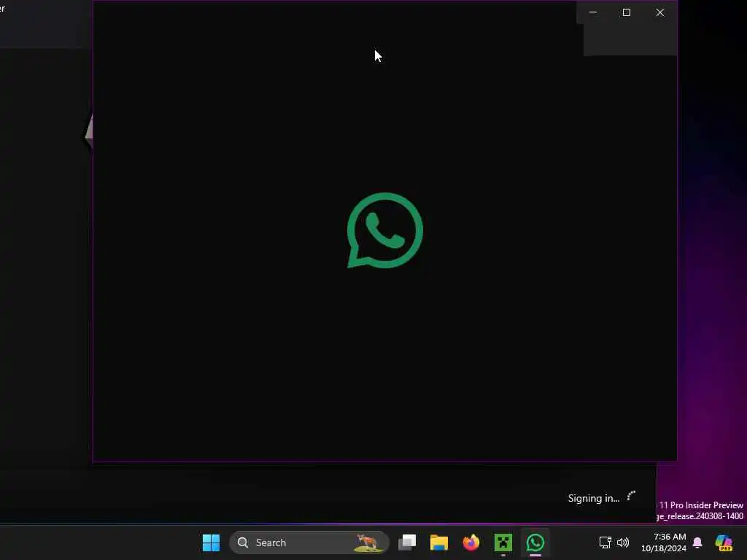Viewport: 747px width, 560px height.
Task: Open Copilot Preview taskbar icon
Action: click(724, 542)
